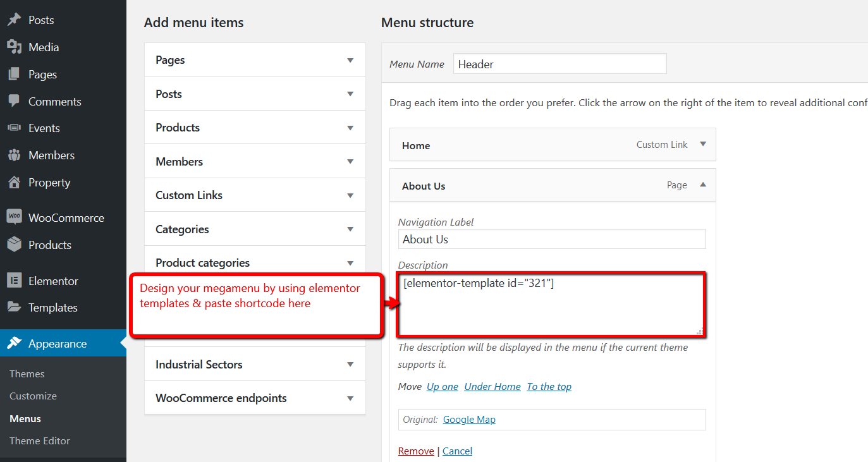Click the Media icon in sidebar

click(14, 47)
